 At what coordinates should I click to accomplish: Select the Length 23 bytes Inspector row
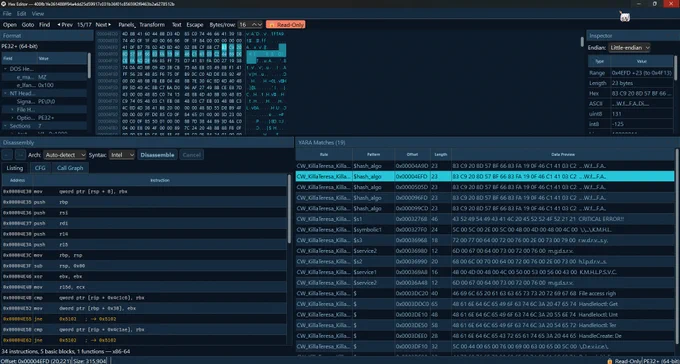[631, 83]
